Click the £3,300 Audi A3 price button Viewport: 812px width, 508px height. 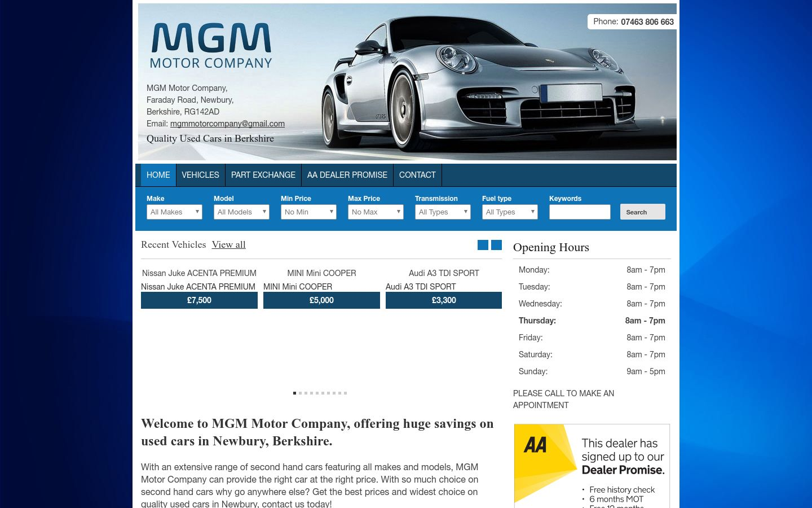pyautogui.click(x=444, y=300)
